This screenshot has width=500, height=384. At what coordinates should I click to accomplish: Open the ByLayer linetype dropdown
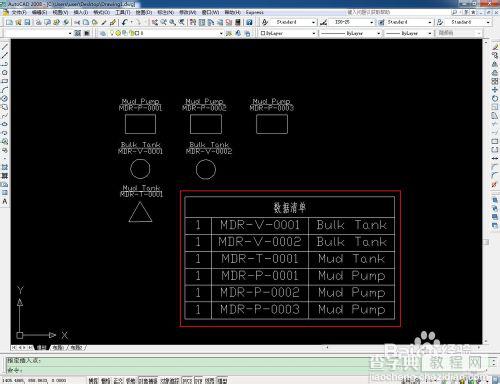click(350, 33)
